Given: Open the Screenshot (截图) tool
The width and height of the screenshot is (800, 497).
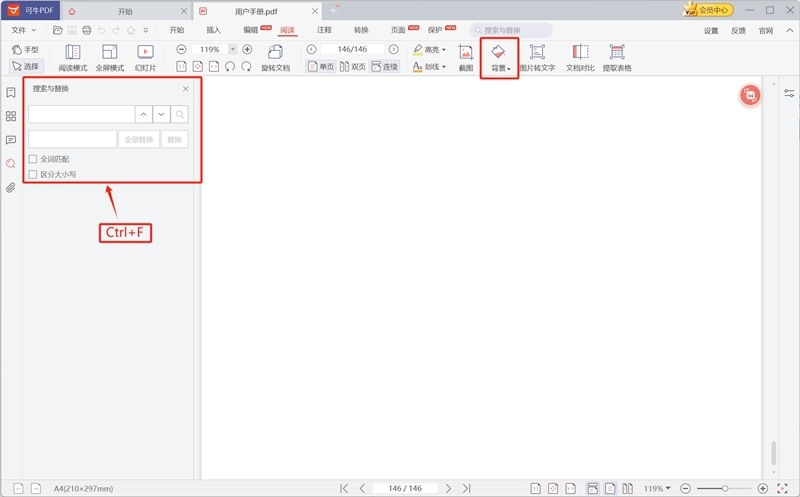Looking at the screenshot, I should coord(466,58).
